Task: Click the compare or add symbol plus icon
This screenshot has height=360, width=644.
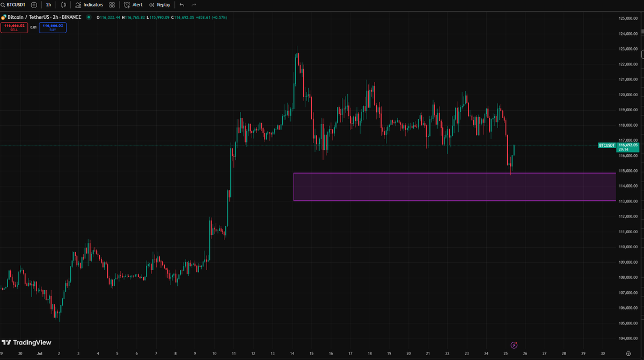Action: point(34,4)
